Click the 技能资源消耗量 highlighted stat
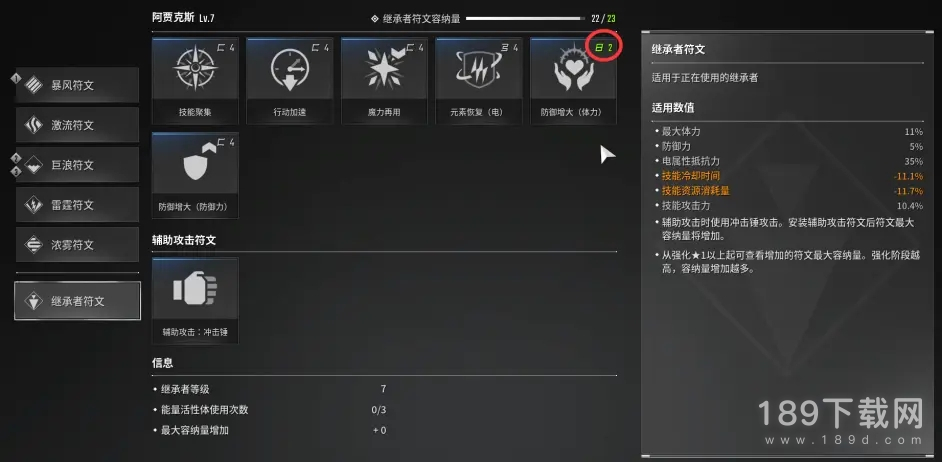 coord(789,191)
